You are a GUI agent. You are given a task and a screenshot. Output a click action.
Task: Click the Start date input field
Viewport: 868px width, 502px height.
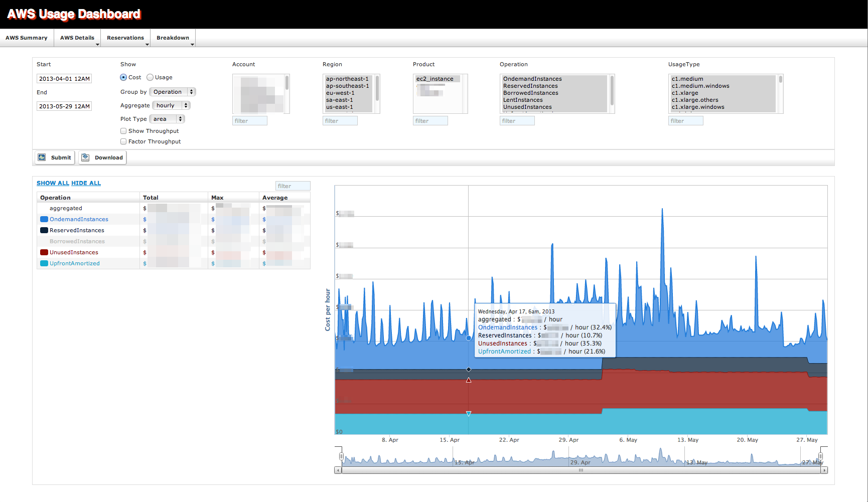(x=64, y=79)
